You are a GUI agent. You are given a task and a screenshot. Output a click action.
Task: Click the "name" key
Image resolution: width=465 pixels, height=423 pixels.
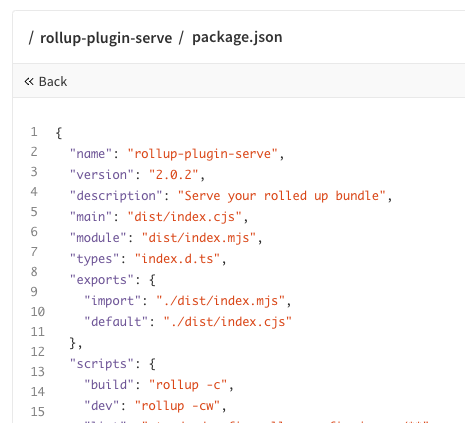91,154
